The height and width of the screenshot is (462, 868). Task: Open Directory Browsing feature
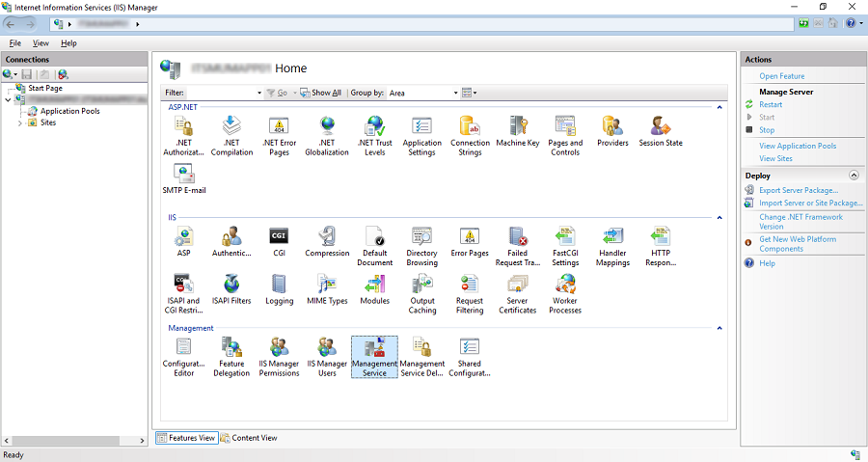(421, 246)
